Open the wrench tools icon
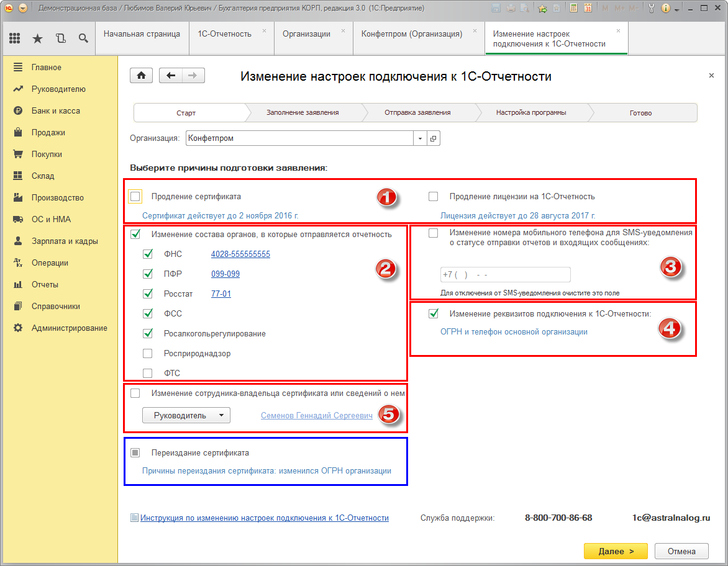Screen dimensions: 728x566 (652, 8)
